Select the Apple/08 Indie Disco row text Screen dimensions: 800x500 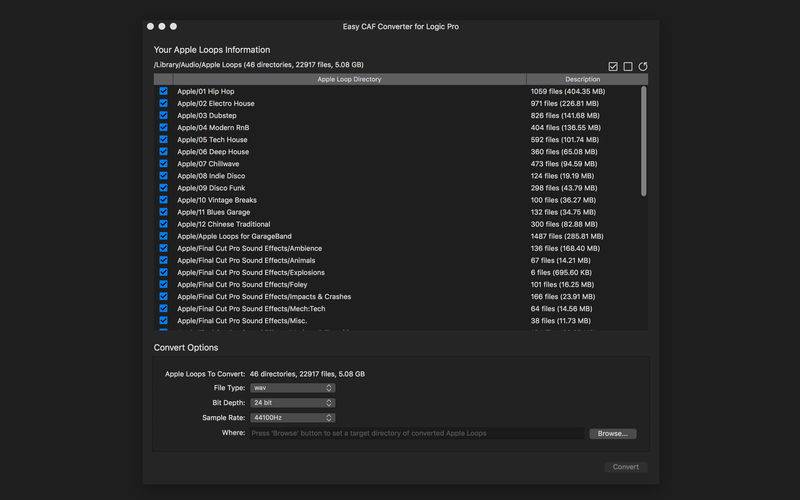(211, 176)
